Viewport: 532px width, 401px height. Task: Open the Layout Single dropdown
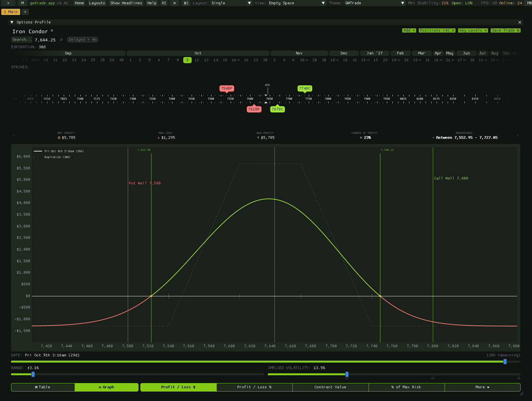[x=231, y=3]
